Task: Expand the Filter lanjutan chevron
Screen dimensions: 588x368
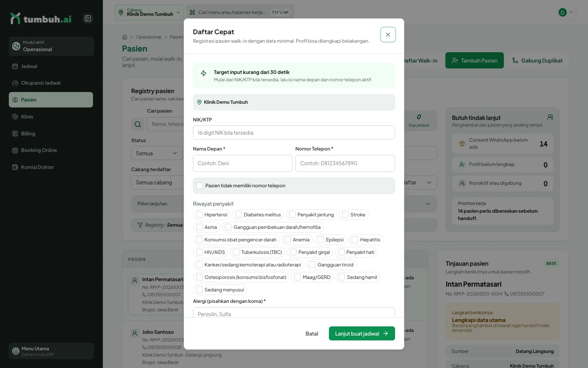Action: 428,204
